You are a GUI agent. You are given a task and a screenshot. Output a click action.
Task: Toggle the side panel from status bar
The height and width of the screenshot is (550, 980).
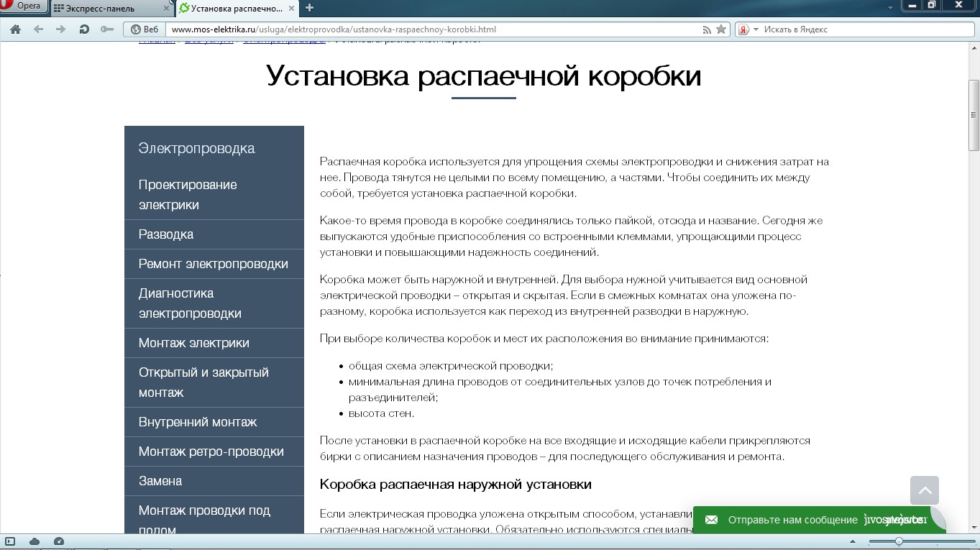(11, 541)
